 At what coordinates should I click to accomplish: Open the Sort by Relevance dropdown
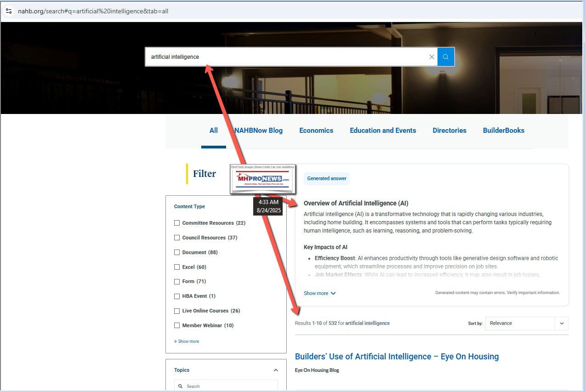click(x=527, y=323)
